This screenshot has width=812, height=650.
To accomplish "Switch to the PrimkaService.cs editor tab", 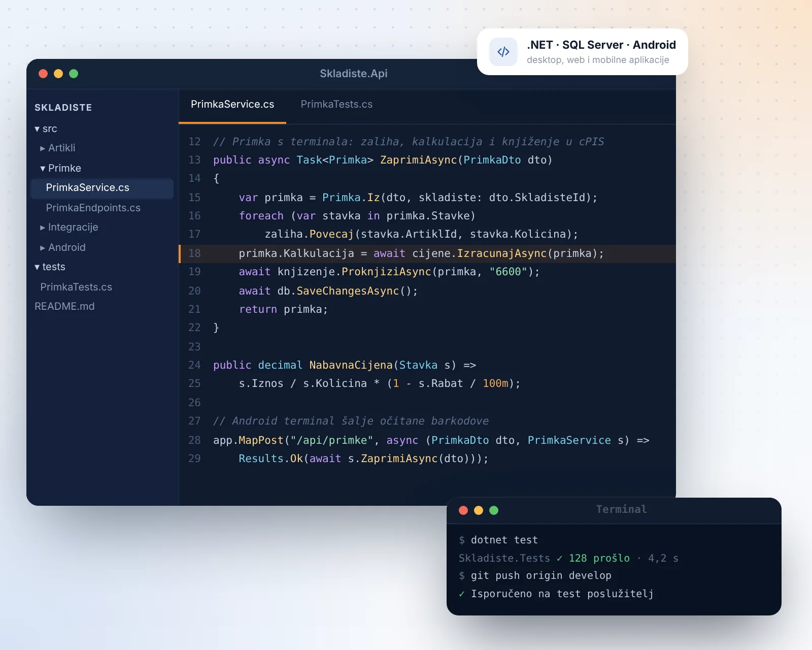I will [x=232, y=105].
